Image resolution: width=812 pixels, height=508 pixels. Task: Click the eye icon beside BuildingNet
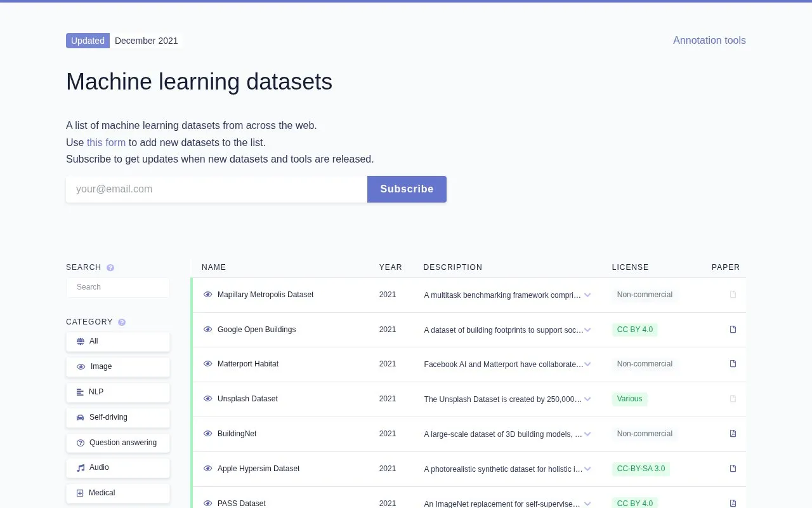[207, 434]
